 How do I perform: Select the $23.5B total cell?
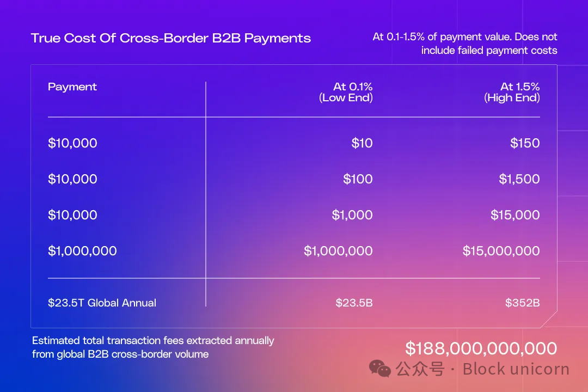354,303
